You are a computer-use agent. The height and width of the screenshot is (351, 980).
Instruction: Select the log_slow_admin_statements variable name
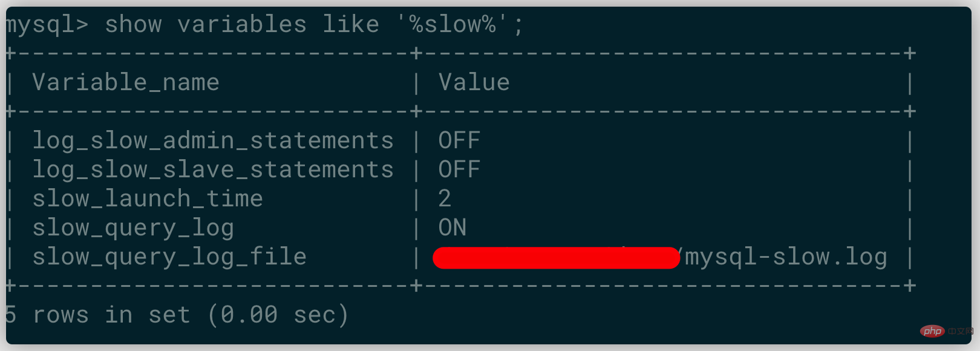pyautogui.click(x=213, y=140)
